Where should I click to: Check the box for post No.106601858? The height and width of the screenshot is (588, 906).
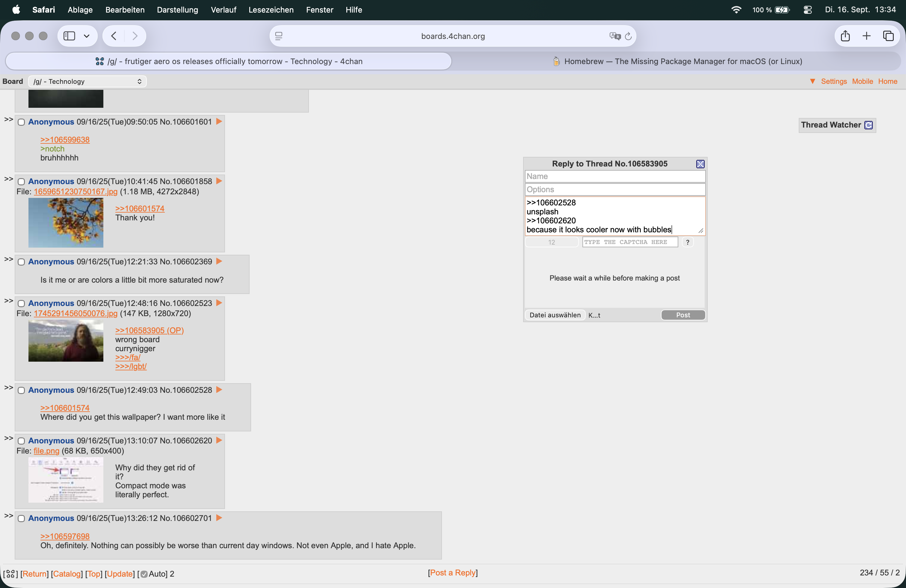(21, 182)
